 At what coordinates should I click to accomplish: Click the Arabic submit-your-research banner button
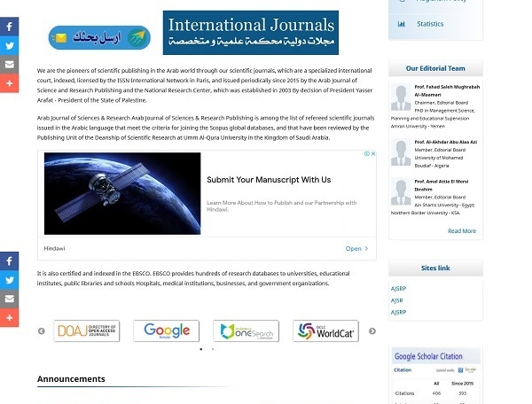coord(98,37)
